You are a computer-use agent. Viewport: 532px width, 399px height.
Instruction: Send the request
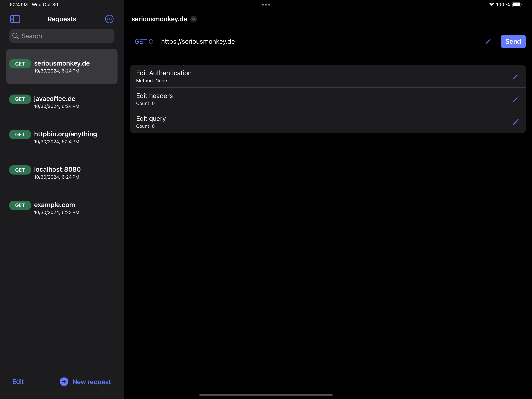pos(513,41)
